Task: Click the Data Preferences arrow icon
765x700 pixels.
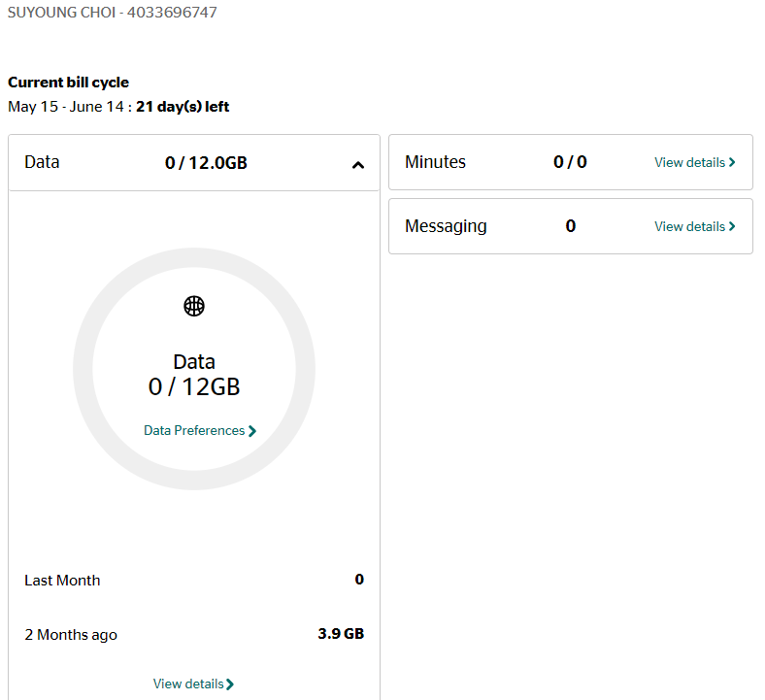Action: click(x=252, y=431)
